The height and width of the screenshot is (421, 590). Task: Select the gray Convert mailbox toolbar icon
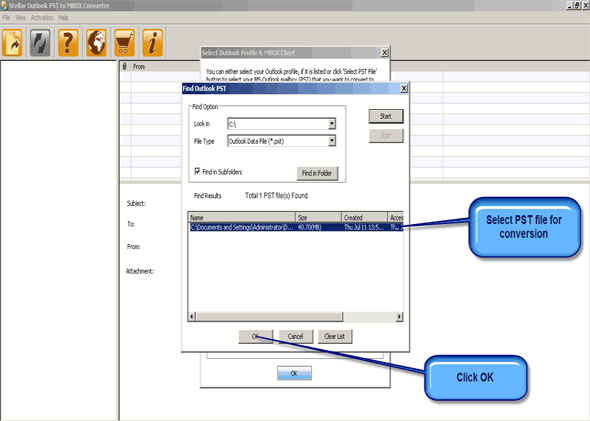click(x=40, y=43)
